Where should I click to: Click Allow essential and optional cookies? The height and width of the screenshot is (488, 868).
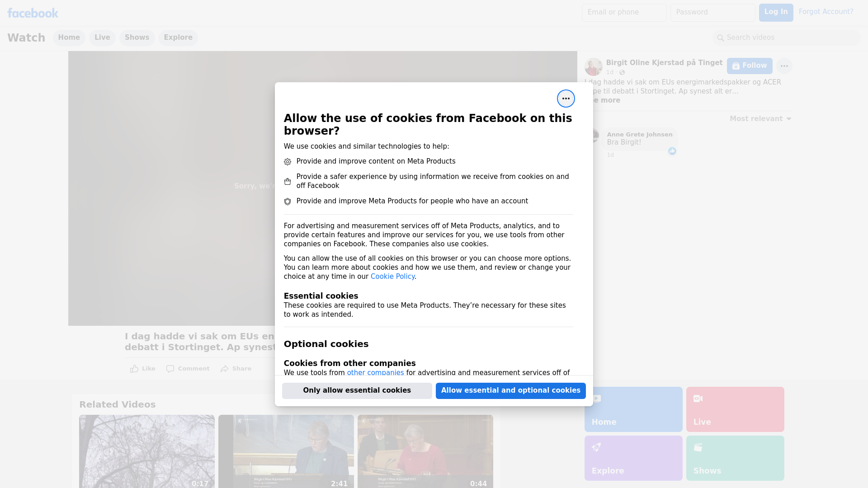point(510,390)
